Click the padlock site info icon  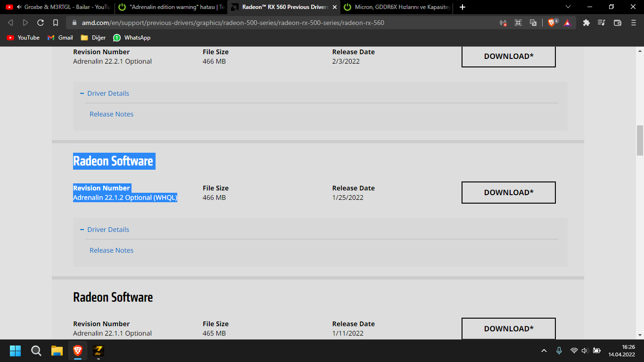[74, 23]
